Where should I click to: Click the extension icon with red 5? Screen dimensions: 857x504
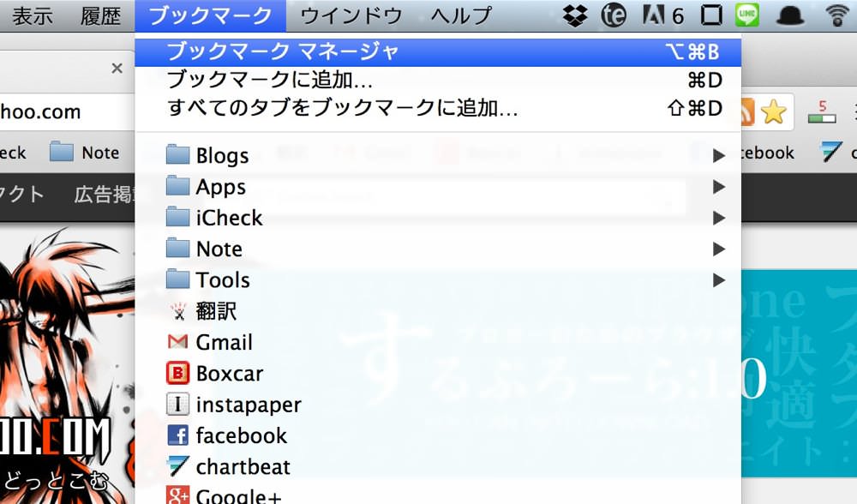822,111
